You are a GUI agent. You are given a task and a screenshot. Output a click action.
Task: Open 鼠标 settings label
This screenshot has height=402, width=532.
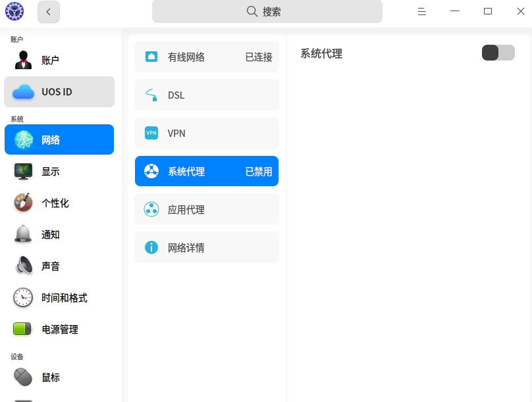[51, 377]
